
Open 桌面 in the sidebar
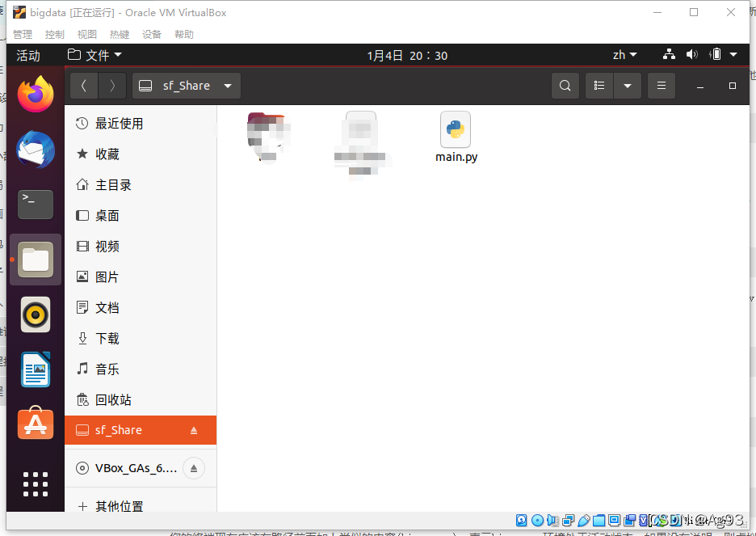tap(141, 216)
